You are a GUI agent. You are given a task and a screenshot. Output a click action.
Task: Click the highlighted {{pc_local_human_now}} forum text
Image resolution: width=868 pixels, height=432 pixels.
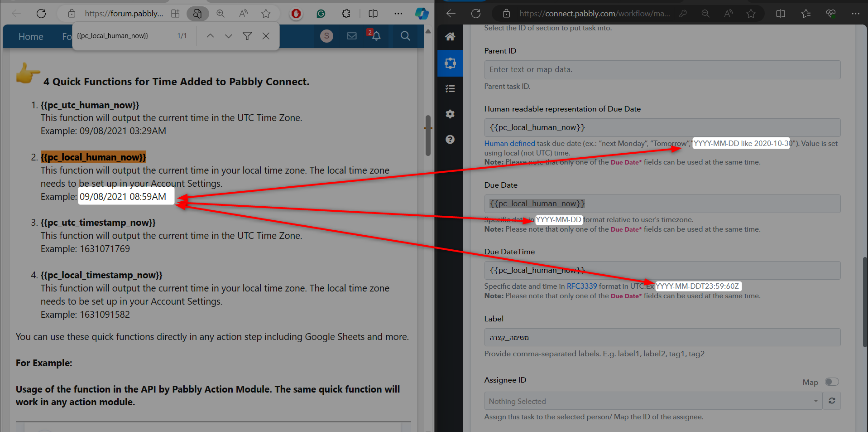click(93, 157)
